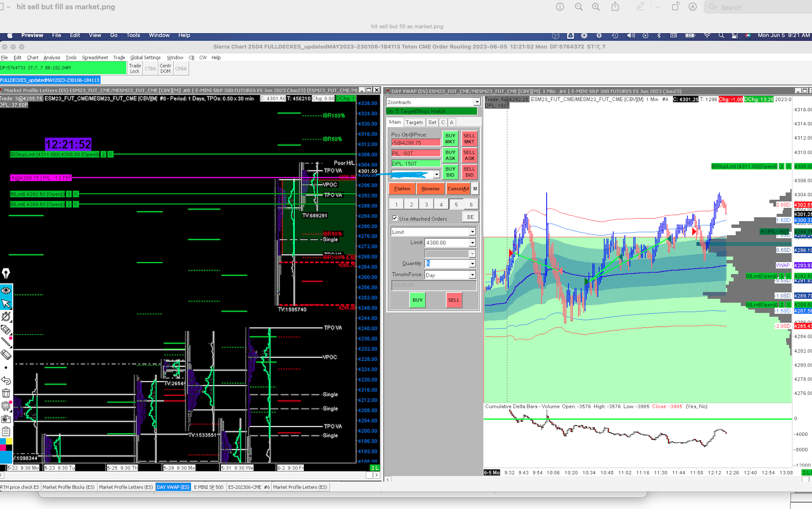Expand the Limit order type dropdown
The width and height of the screenshot is (812, 509).
click(x=472, y=232)
